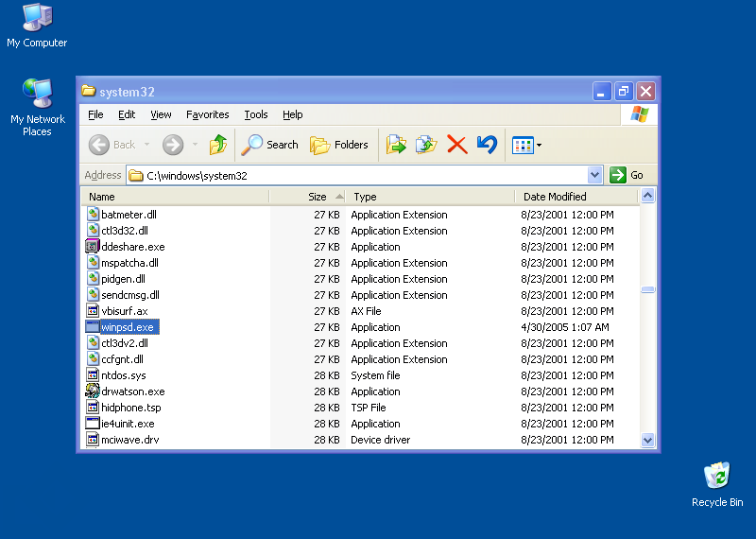Open the Forward history dropdown arrow
Screen dimensions: 756x539
pyautogui.click(x=195, y=145)
